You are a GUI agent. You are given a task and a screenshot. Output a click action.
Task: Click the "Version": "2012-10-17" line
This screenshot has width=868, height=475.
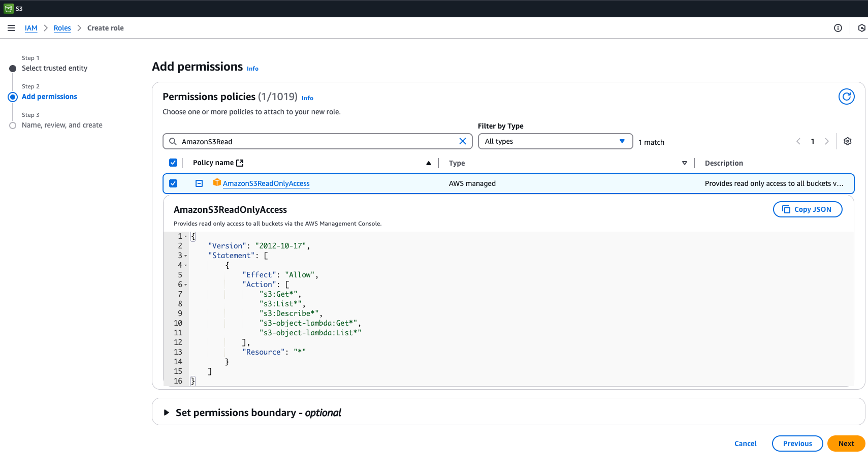point(259,246)
